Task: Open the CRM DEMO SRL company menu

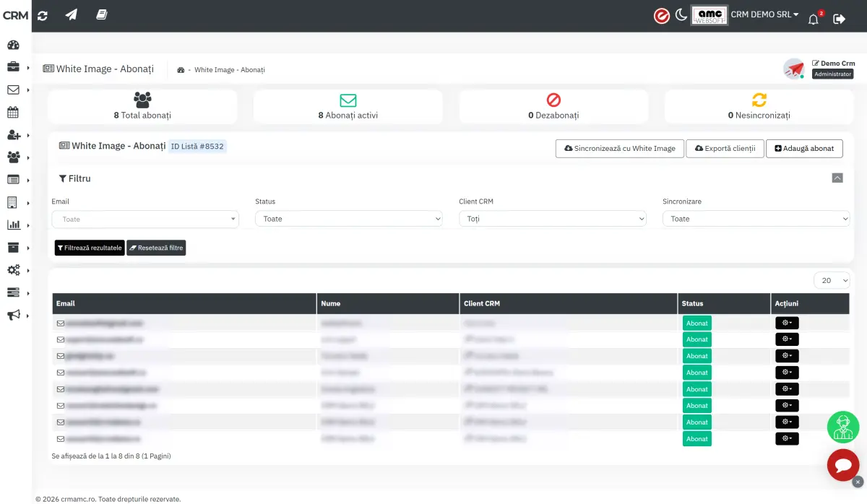Action: click(765, 14)
